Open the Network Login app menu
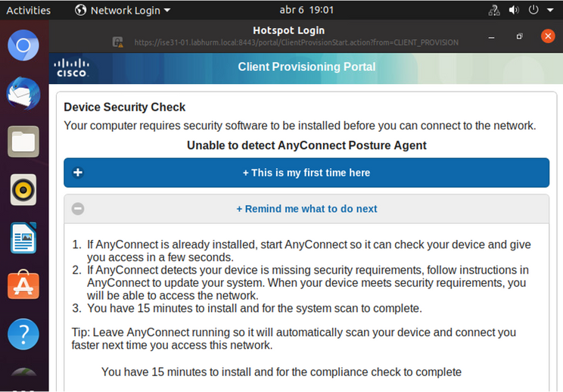The height and width of the screenshot is (392, 563). click(123, 10)
